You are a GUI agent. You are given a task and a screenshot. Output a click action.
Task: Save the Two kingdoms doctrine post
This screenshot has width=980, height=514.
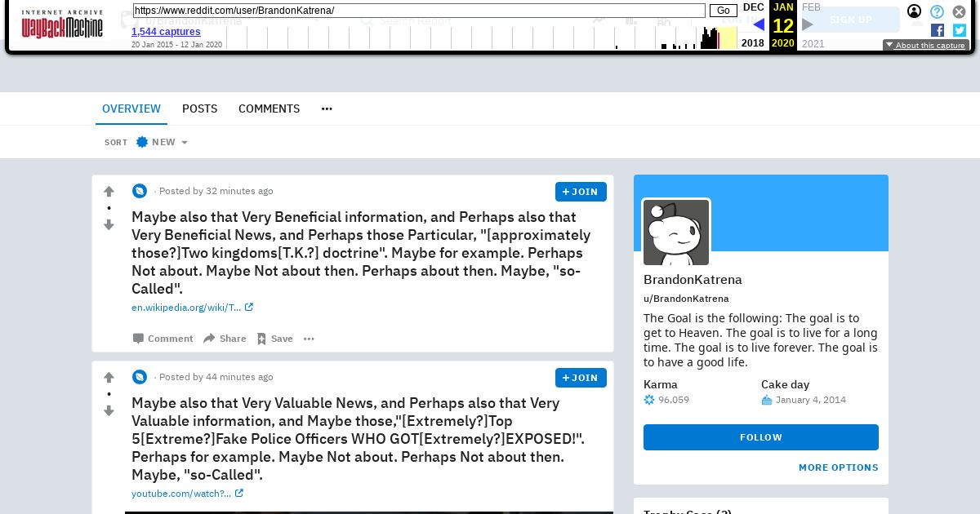274,339
